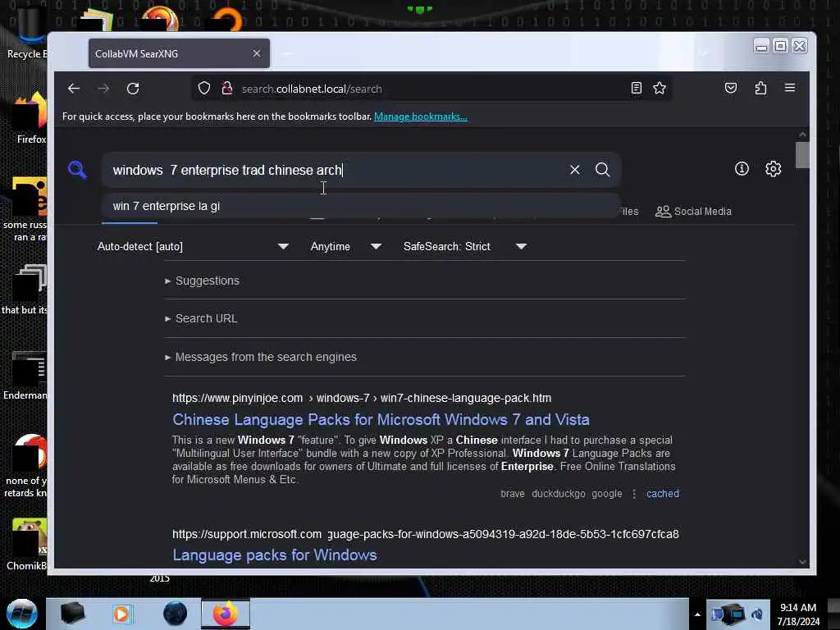Image resolution: width=840 pixels, height=630 pixels.
Task: Open the extensions puzzle icon
Action: 760,88
